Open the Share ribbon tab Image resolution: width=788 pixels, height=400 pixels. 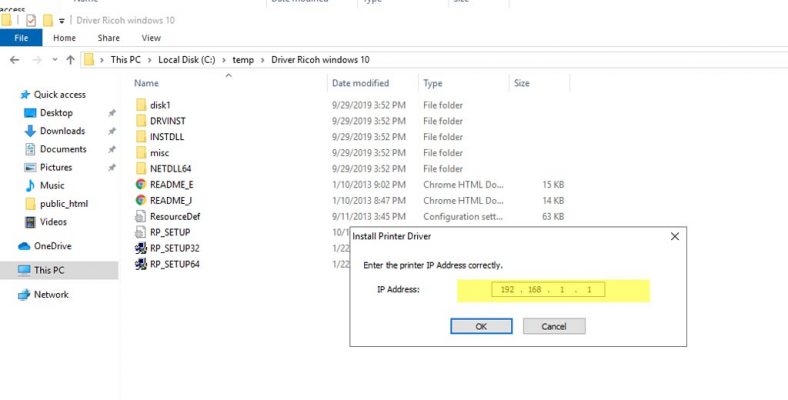pyautogui.click(x=108, y=38)
